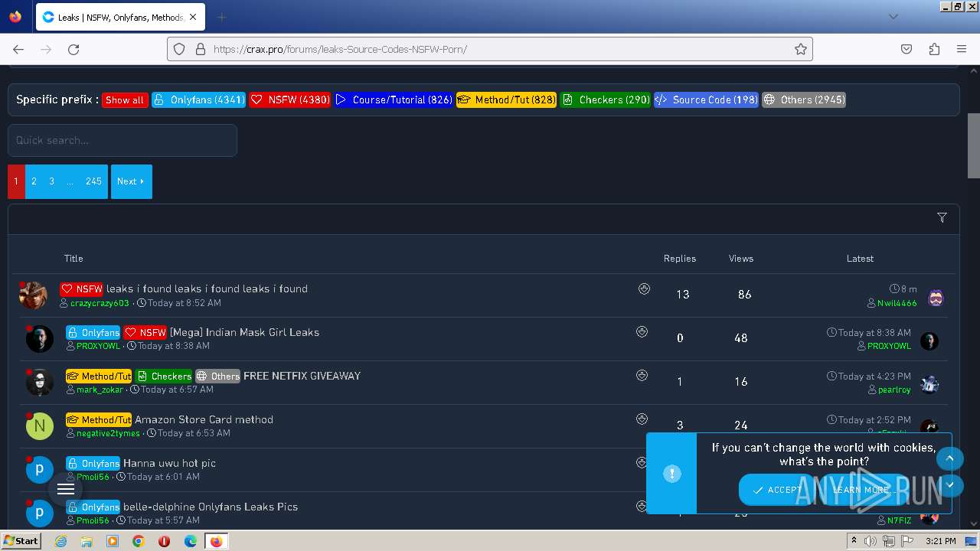Image resolution: width=980 pixels, height=551 pixels.
Task: Click the browser back arrow
Action: pyautogui.click(x=18, y=49)
